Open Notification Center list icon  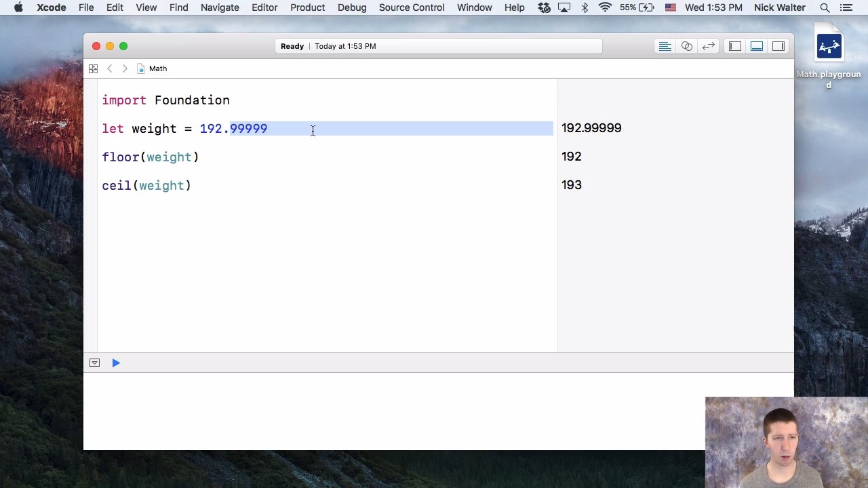tap(846, 7)
